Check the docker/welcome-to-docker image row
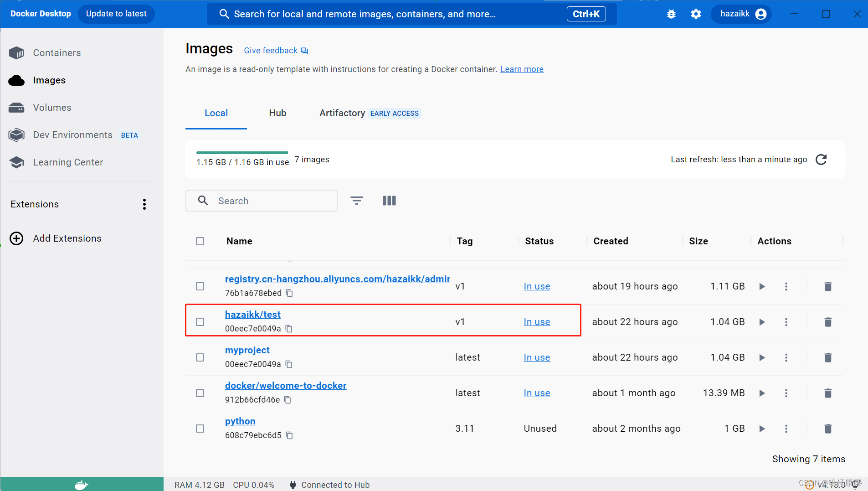The image size is (868, 491). click(x=200, y=393)
